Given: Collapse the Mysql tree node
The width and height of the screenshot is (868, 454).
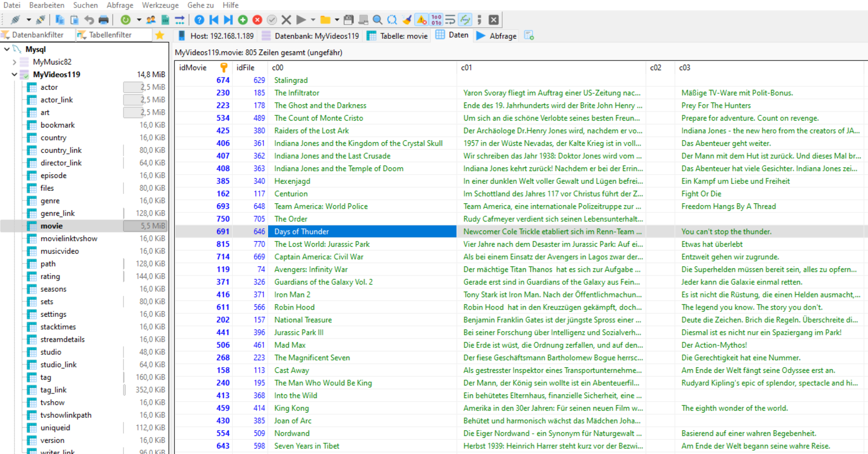Looking at the screenshot, I should click(x=7, y=49).
